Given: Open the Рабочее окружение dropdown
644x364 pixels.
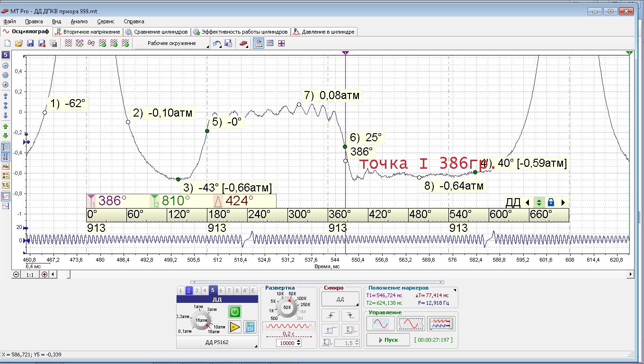Looking at the screenshot, I should [172, 44].
